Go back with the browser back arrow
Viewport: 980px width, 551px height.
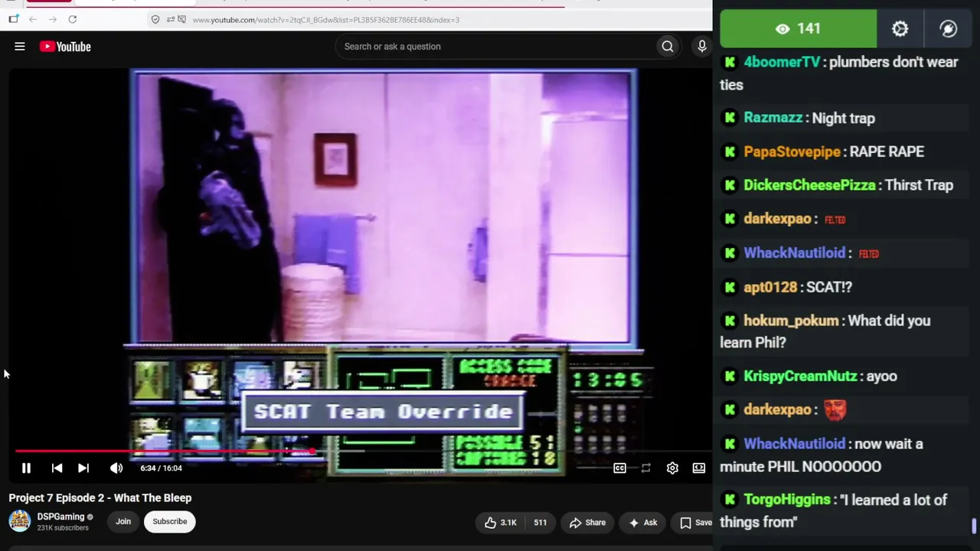33,19
